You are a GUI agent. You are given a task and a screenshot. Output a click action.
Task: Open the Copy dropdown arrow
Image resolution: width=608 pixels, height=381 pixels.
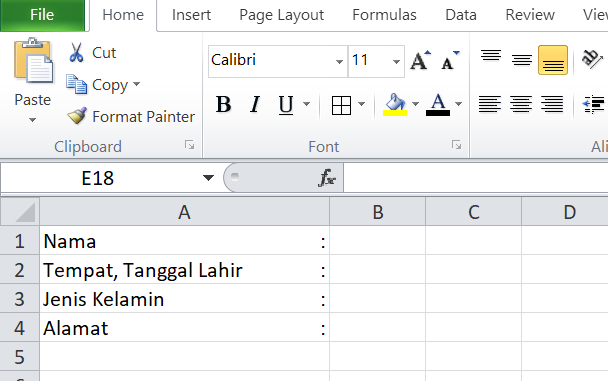[x=136, y=84]
